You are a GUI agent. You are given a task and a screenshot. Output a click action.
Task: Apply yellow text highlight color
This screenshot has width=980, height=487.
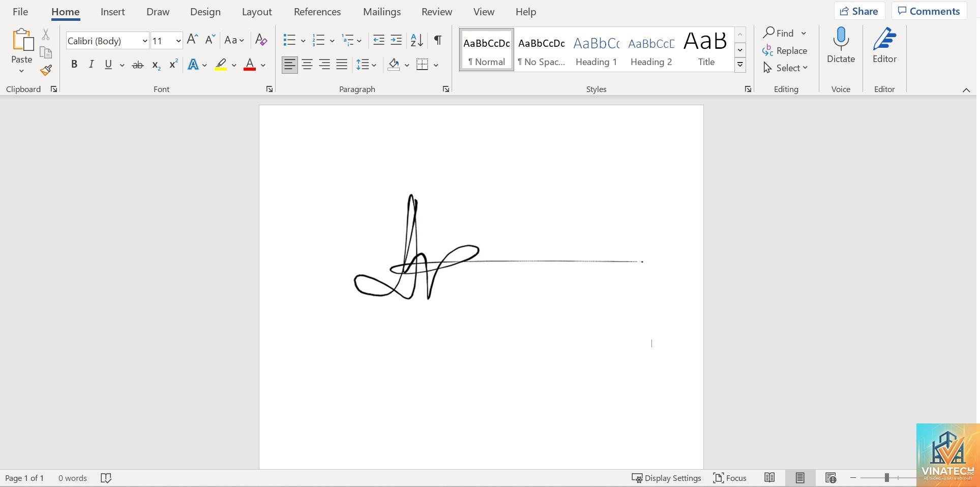tap(221, 65)
